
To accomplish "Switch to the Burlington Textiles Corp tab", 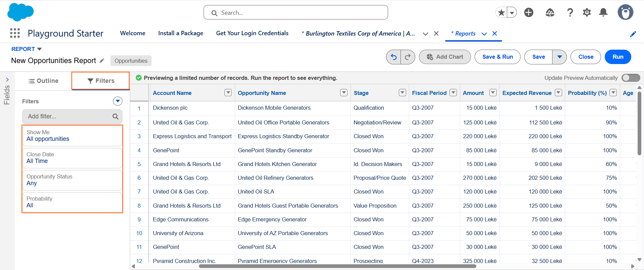I will click(358, 34).
